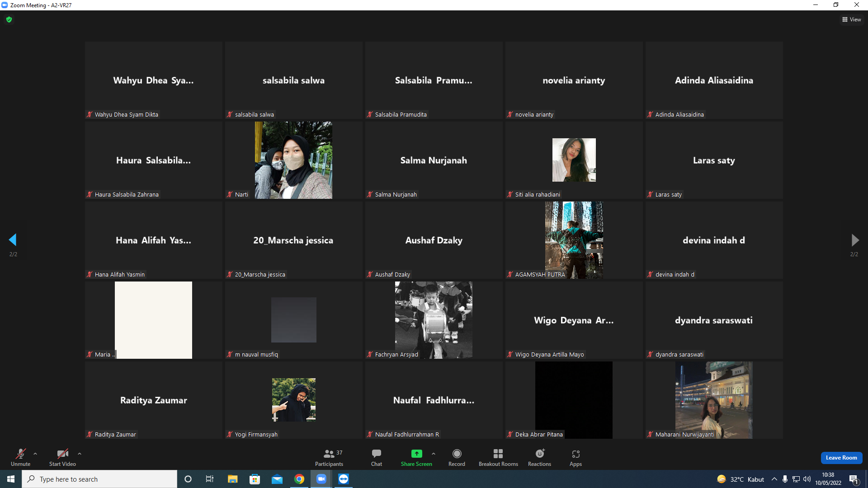This screenshot has width=868, height=488.
Task: Open the system volume control
Action: click(807, 479)
